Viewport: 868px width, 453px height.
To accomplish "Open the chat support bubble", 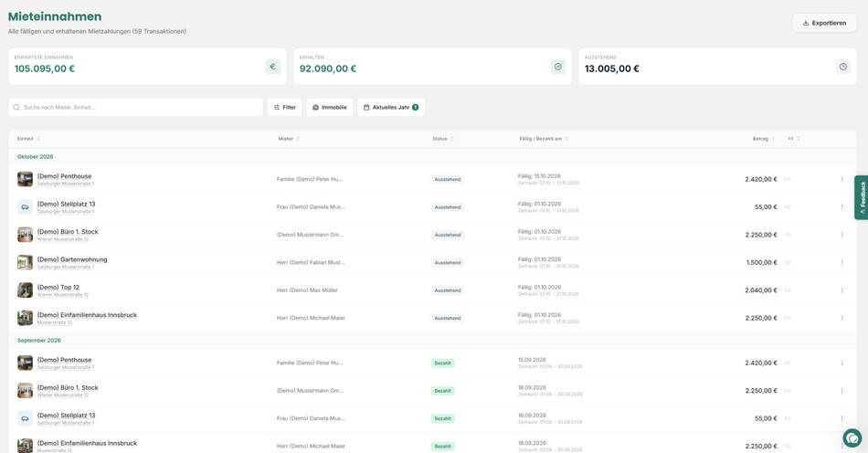I will (852, 438).
